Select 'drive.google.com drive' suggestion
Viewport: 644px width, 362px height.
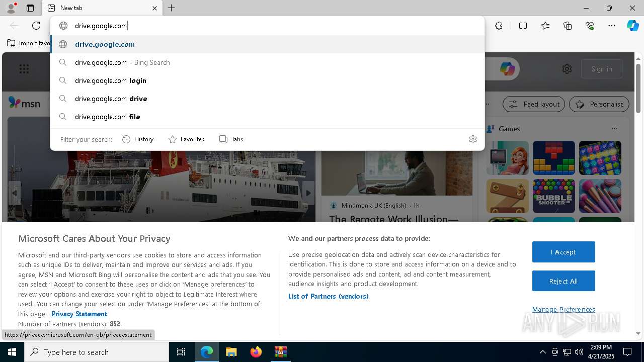pyautogui.click(x=267, y=99)
